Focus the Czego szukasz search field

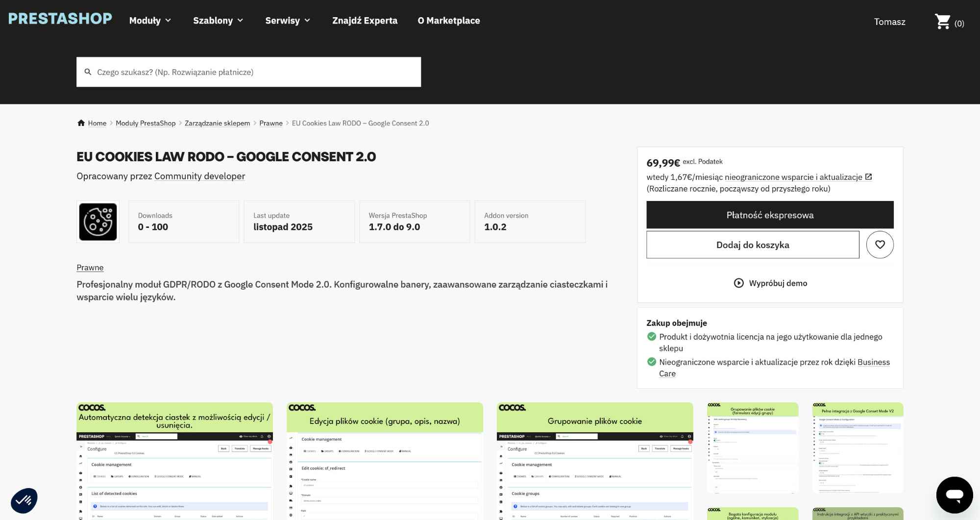pos(248,72)
